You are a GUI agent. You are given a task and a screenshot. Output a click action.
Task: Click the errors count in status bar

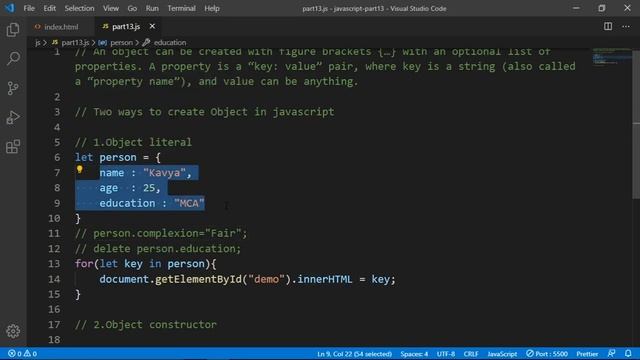(15, 353)
